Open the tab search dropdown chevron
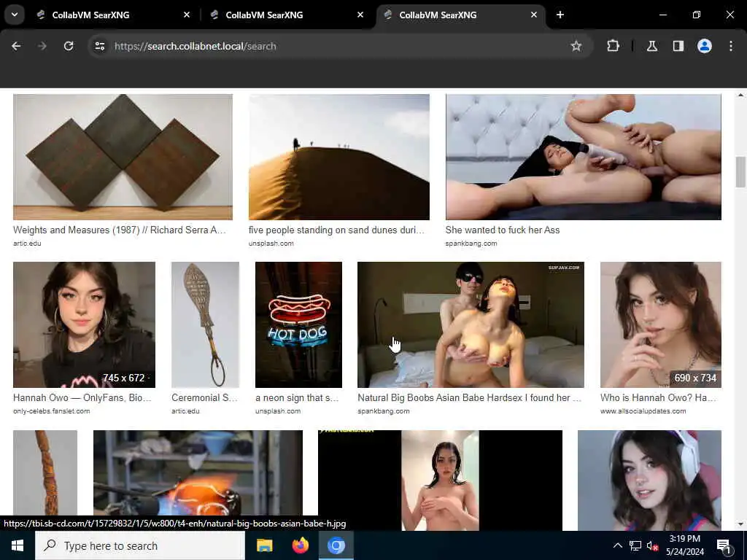 [15, 15]
